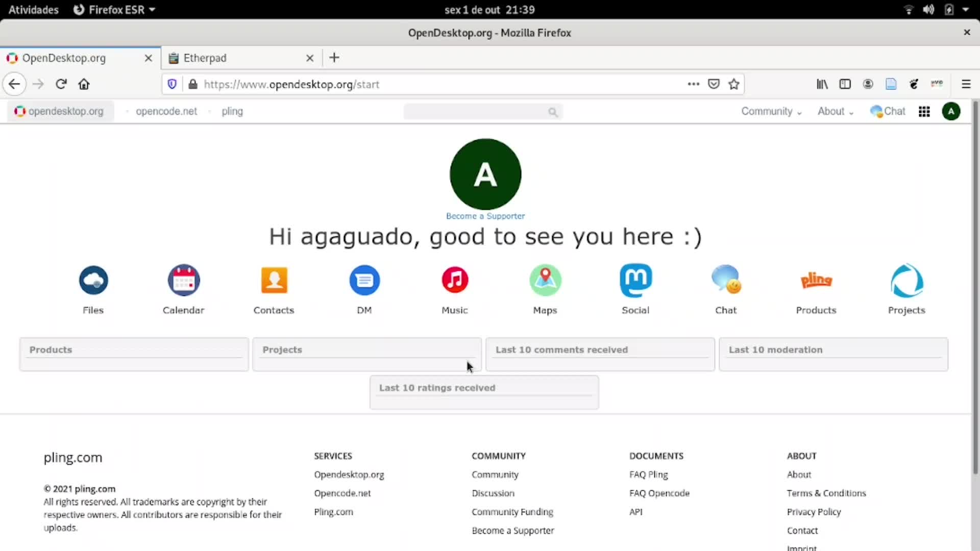Open the Projects app icon
Image resolution: width=980 pixels, height=551 pixels.
click(906, 280)
